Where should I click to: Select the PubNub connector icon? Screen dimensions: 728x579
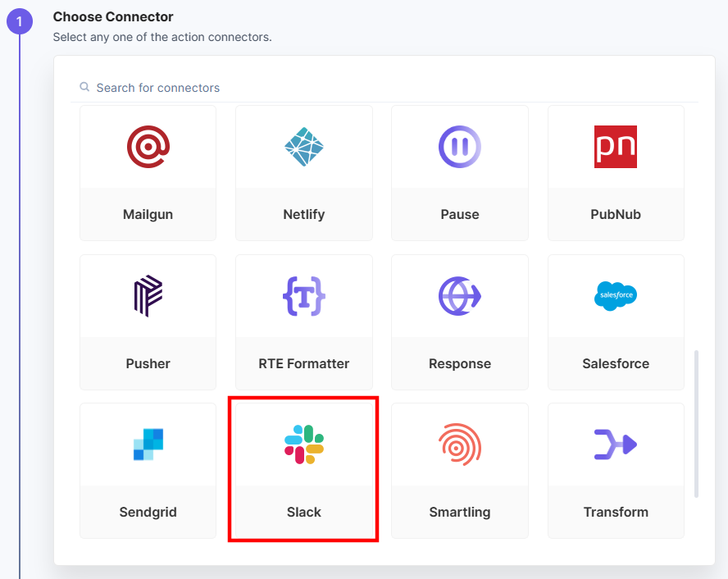(616, 147)
